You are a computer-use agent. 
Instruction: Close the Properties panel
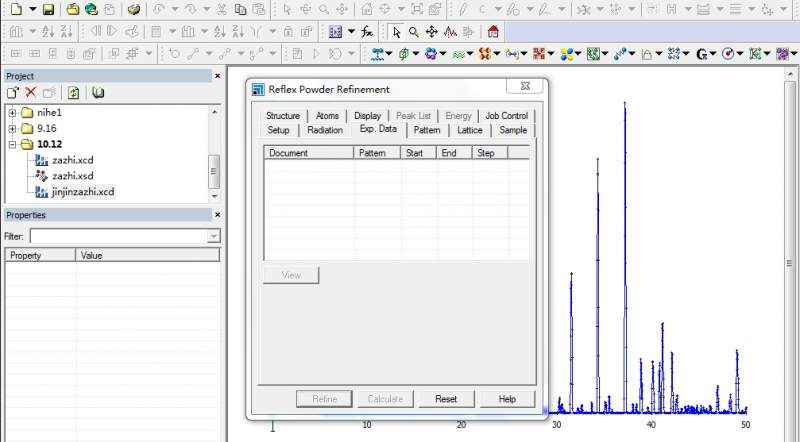tap(218, 215)
